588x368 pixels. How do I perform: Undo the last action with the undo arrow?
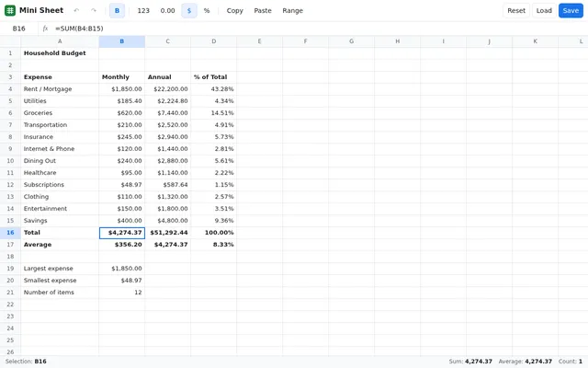coord(76,10)
